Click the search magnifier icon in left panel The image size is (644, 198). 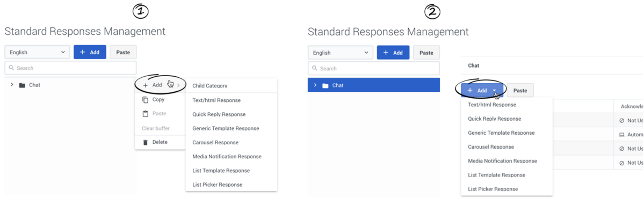pos(11,68)
